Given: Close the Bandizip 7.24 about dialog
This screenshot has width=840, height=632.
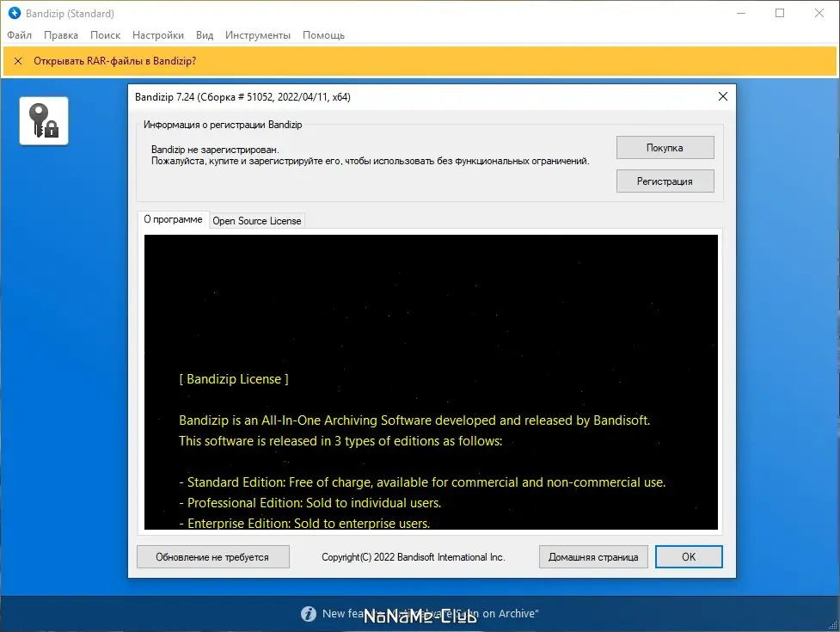Looking at the screenshot, I should 723,96.
